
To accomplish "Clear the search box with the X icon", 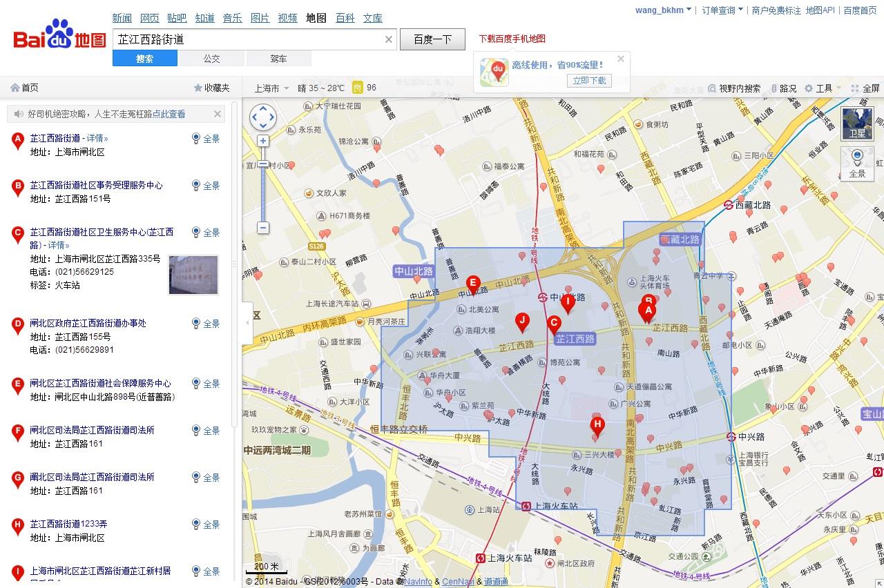I will [x=389, y=39].
